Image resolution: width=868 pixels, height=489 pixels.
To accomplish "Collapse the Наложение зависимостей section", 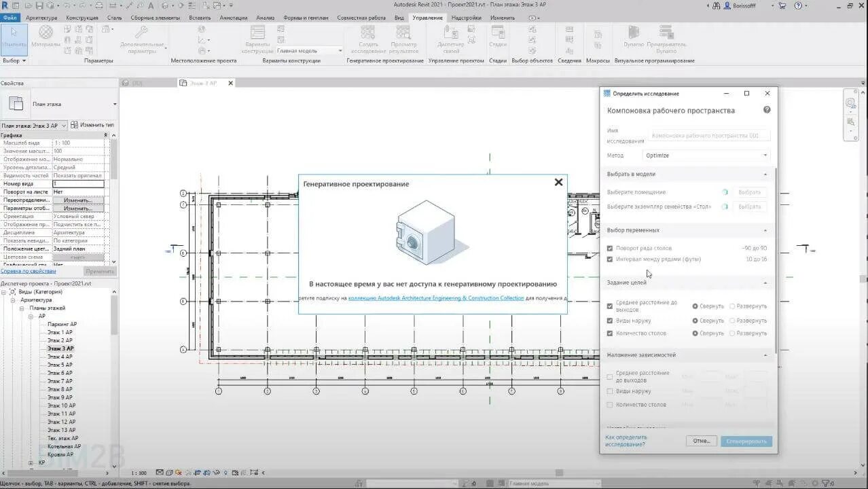I will (x=765, y=355).
